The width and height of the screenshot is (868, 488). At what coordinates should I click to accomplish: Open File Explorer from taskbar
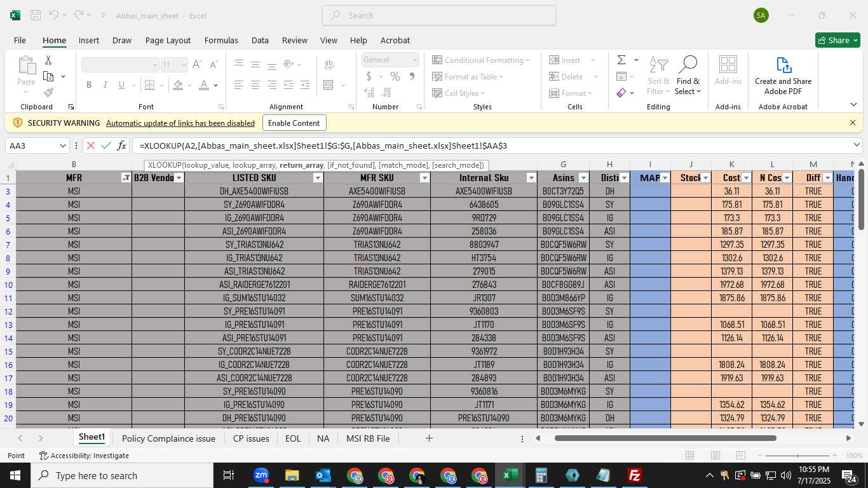click(x=292, y=475)
